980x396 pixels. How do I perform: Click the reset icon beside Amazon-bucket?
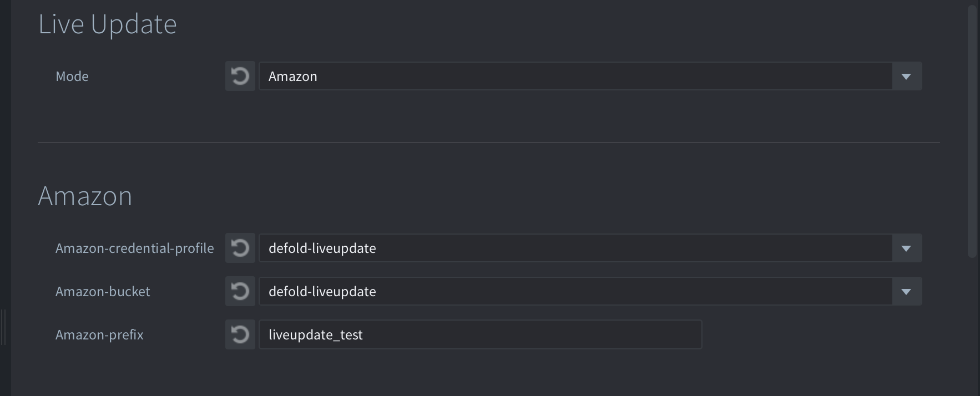240,291
